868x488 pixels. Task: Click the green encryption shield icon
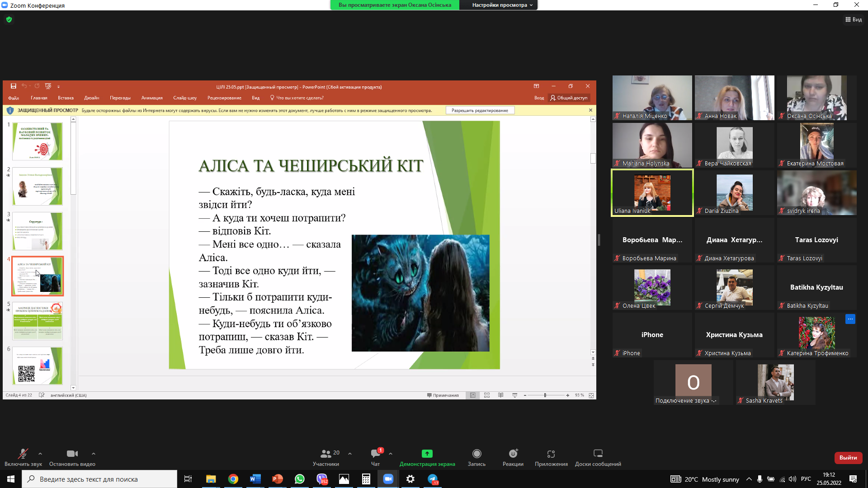9,19
